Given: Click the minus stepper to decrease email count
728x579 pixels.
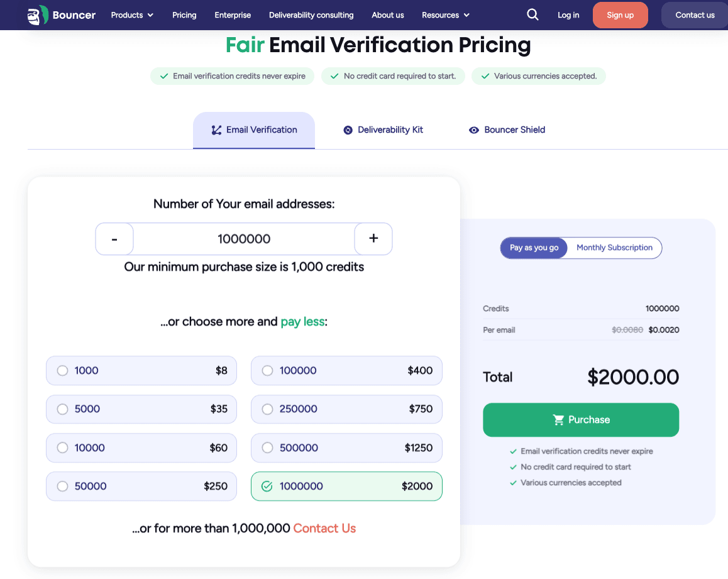Looking at the screenshot, I should [114, 239].
